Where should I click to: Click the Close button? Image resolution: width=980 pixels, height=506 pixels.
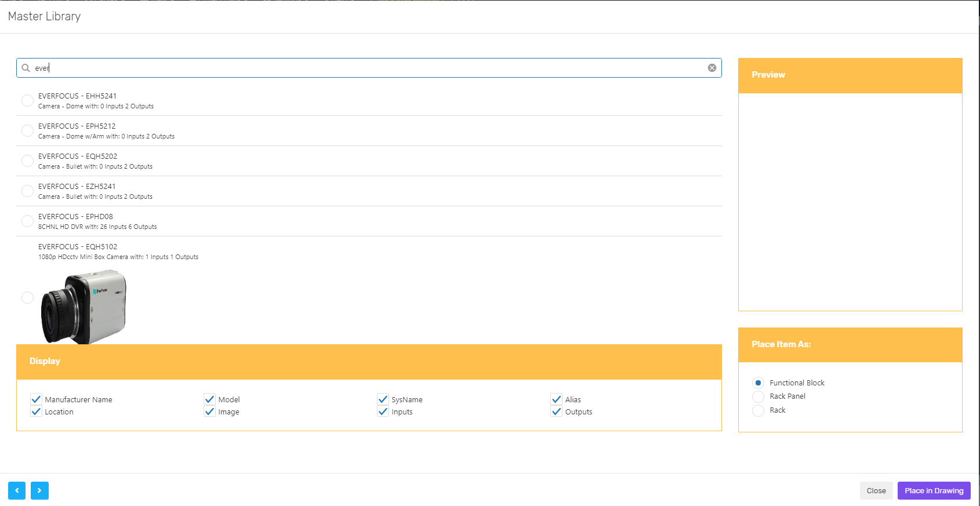pyautogui.click(x=876, y=490)
